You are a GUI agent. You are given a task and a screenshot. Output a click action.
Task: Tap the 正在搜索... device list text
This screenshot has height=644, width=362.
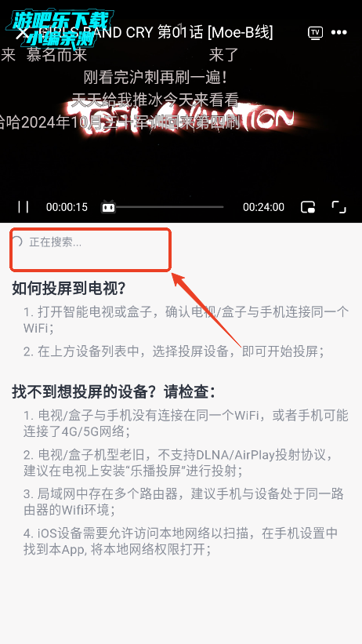56,242
